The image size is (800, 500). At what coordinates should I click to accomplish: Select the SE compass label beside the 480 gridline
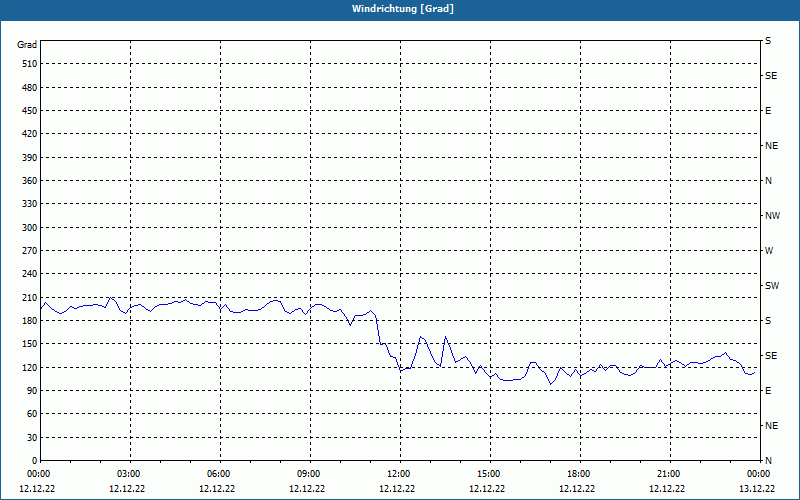pos(771,76)
